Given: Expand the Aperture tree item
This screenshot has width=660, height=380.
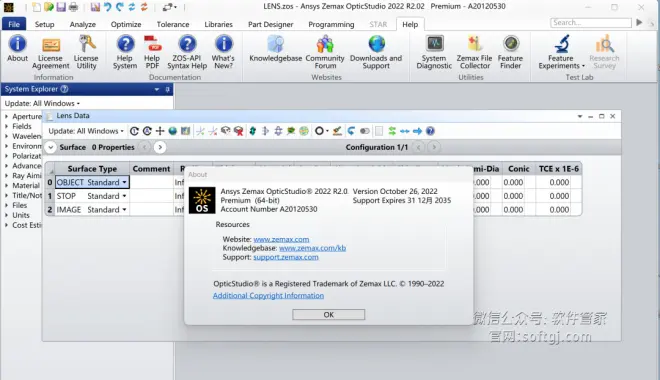Looking at the screenshot, I should pos(7,116).
